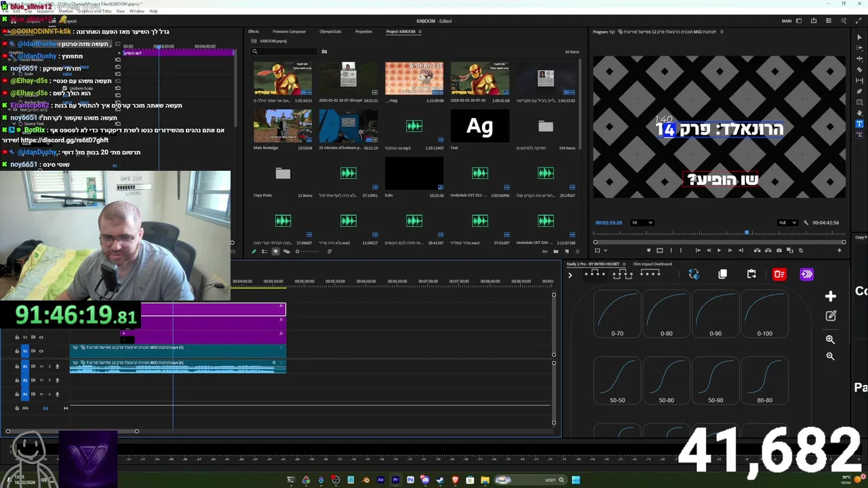Step back one frame in Program monitor
Screen dimensions: 868x488
pos(709,250)
